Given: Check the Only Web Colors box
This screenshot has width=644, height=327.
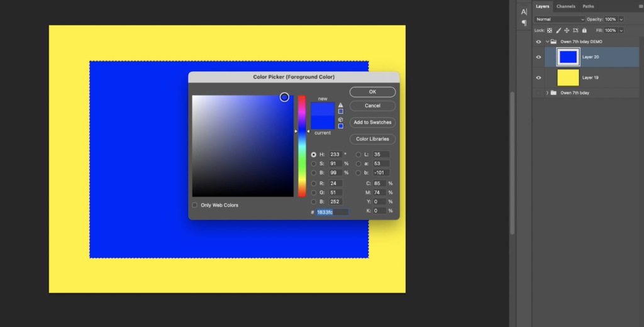Looking at the screenshot, I should click(195, 205).
